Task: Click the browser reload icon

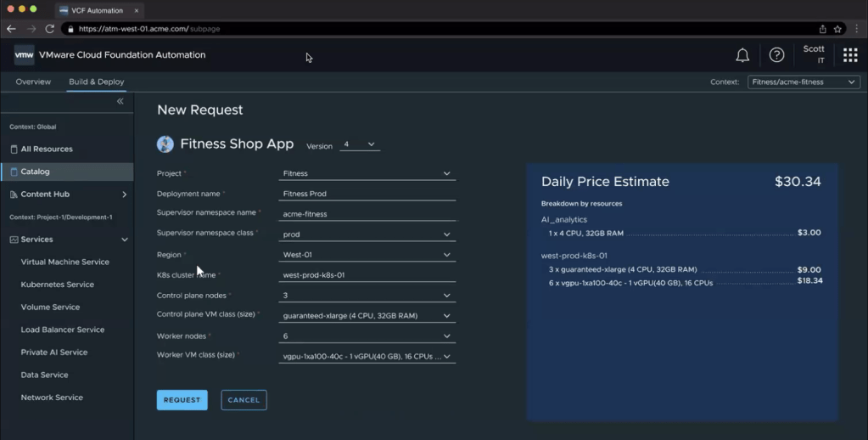Action: click(49, 29)
